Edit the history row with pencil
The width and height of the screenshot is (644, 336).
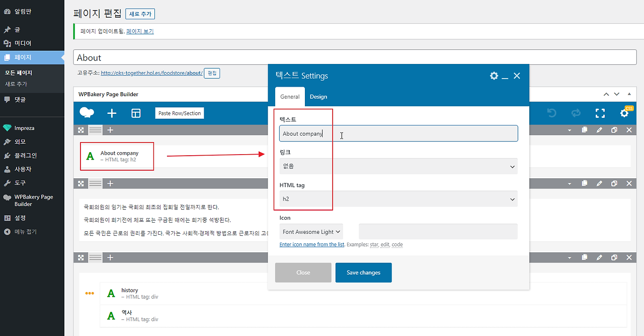(x=599, y=257)
